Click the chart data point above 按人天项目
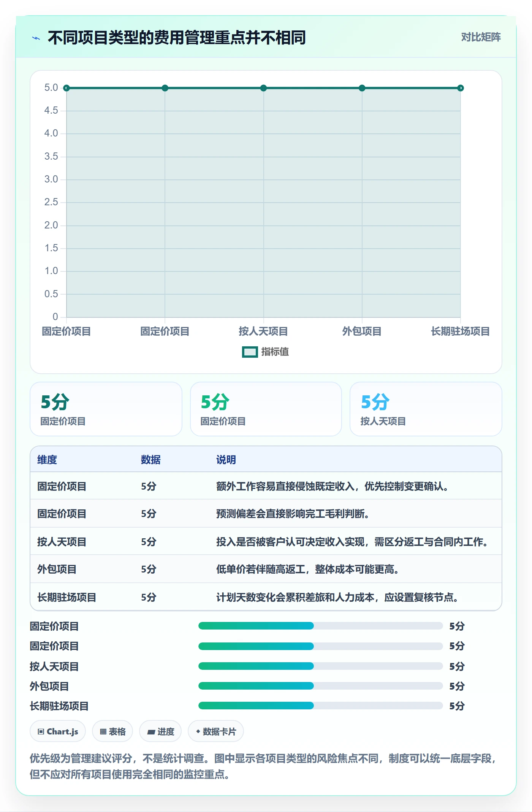 point(263,88)
